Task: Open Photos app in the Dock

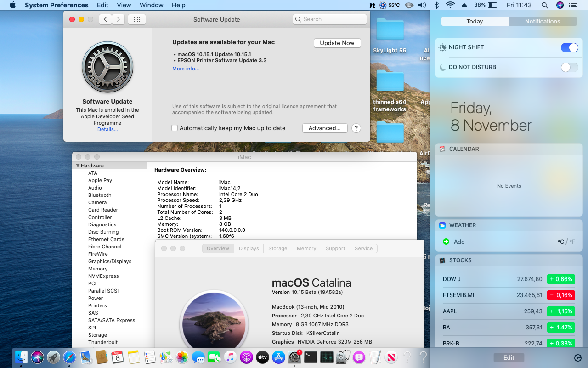Action: 182,357
